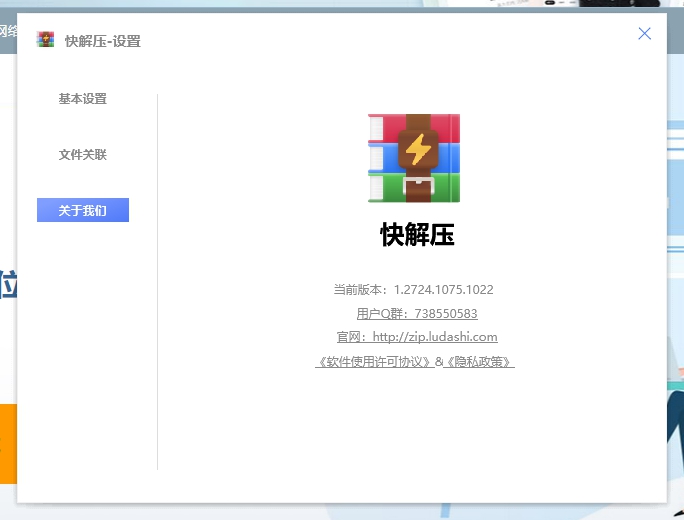
Task: Switch to the 文件关联 tab
Action: coord(83,155)
